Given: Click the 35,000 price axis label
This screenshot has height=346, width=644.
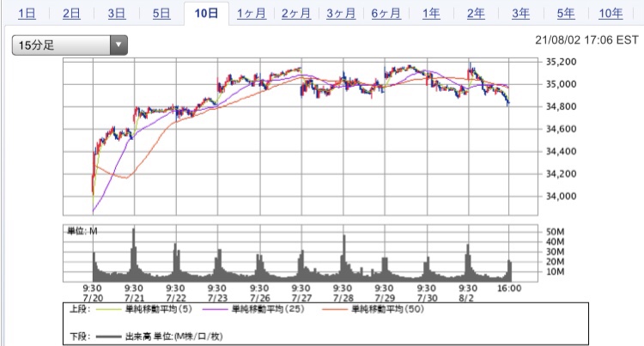Looking at the screenshot, I should pos(561,84).
